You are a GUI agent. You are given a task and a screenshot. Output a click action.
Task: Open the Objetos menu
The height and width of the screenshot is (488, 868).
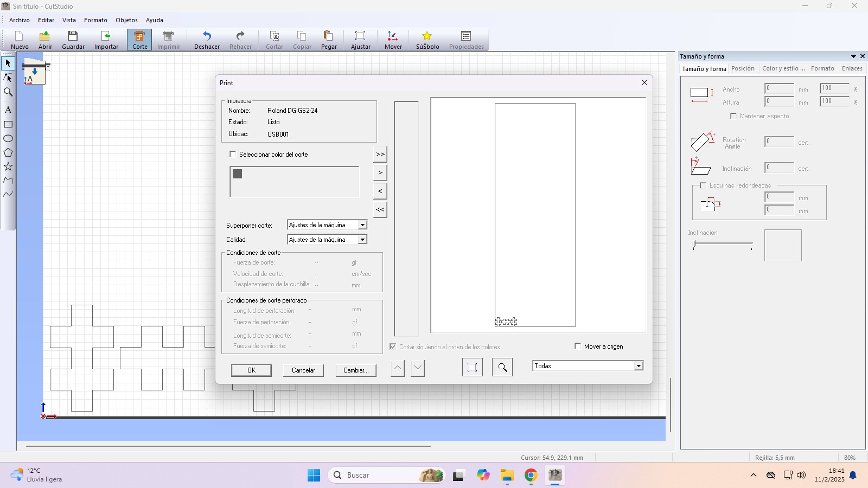click(x=126, y=20)
